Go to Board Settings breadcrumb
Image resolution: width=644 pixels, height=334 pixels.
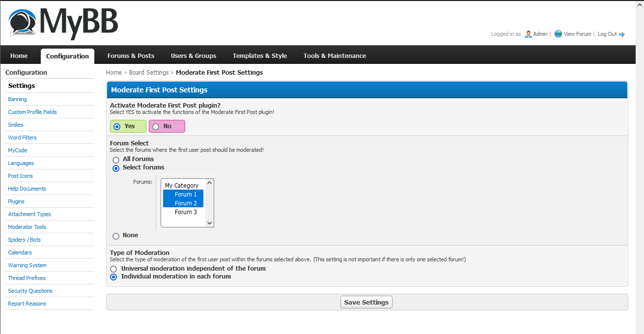(148, 73)
